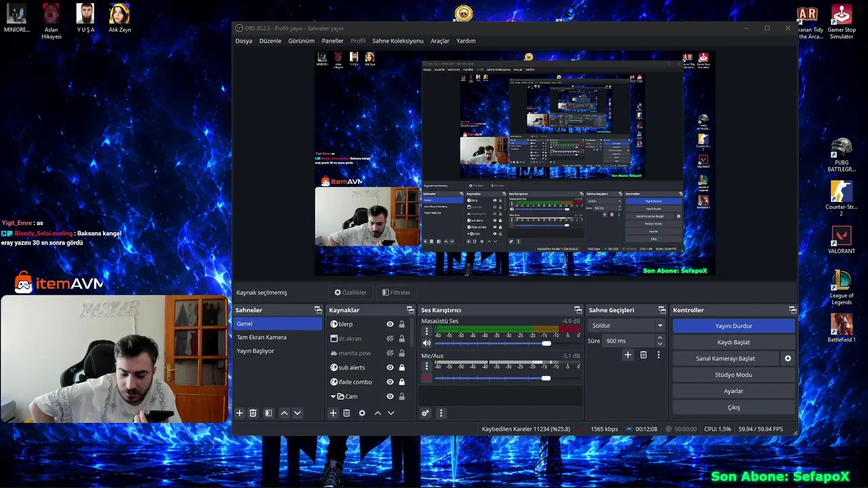
Task: Open Gamer Stop Simulator desktop icon
Action: click(x=842, y=22)
